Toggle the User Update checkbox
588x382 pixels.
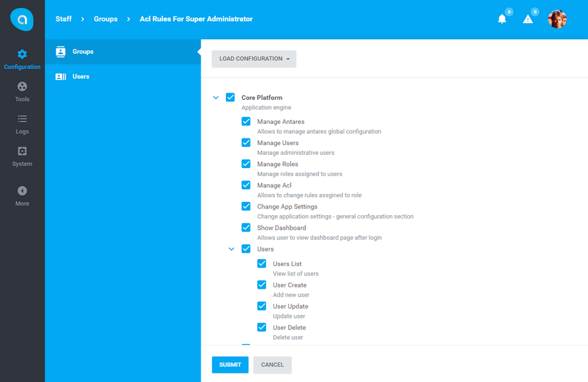[x=262, y=306]
